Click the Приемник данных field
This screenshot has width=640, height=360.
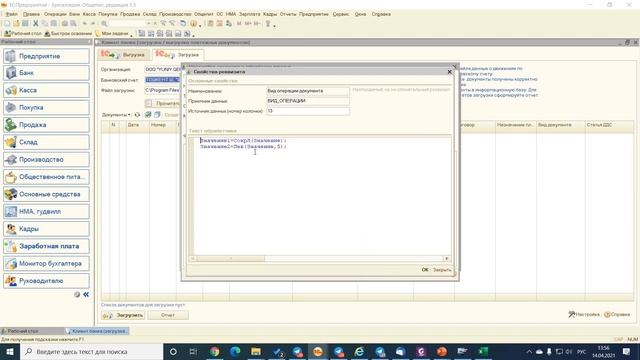click(x=308, y=101)
